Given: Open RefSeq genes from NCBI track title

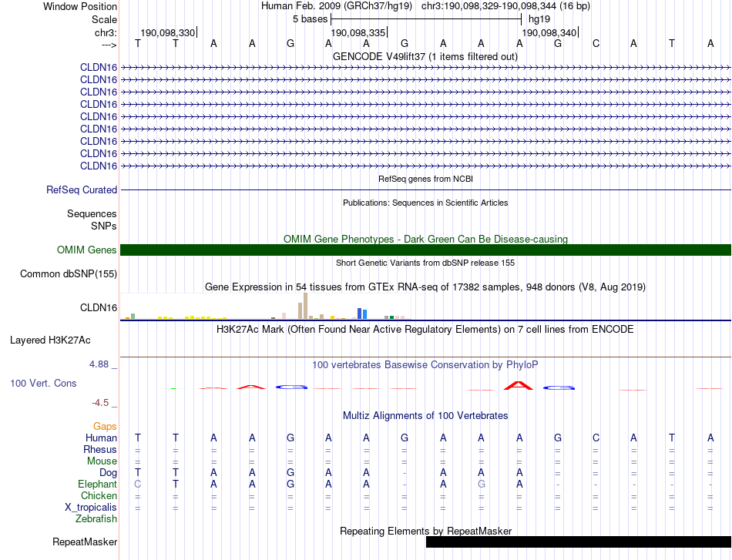Looking at the screenshot, I should click(425, 179).
